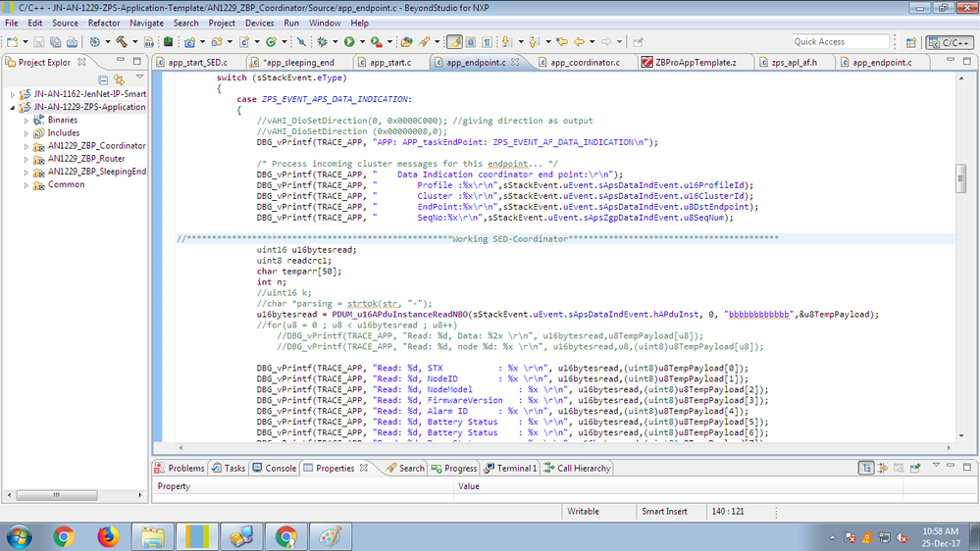Click the New Class green C icon
The image size is (980, 551).
click(271, 42)
